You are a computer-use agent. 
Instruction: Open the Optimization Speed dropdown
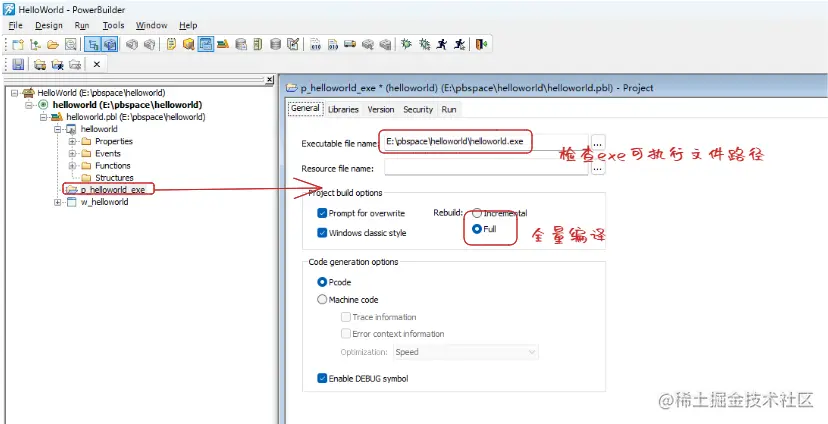(466, 352)
